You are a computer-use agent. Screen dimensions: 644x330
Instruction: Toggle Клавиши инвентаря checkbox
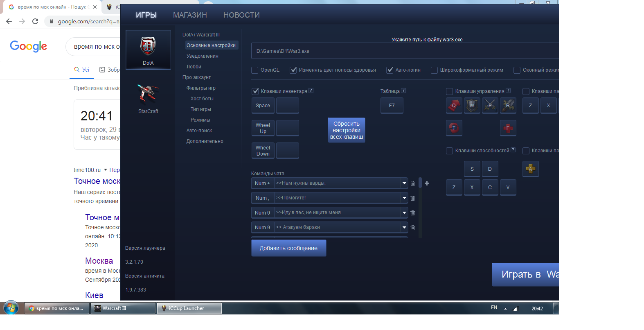coord(255,91)
